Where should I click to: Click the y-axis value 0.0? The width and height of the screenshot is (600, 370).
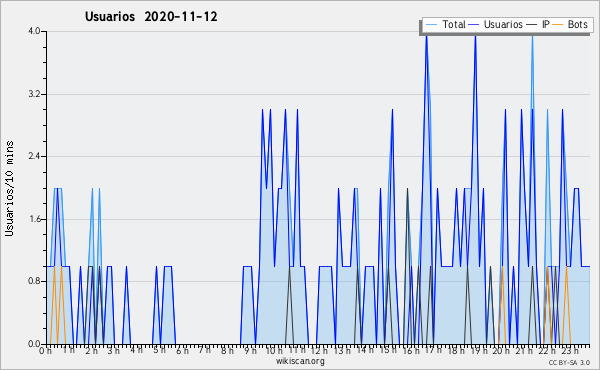coord(34,344)
